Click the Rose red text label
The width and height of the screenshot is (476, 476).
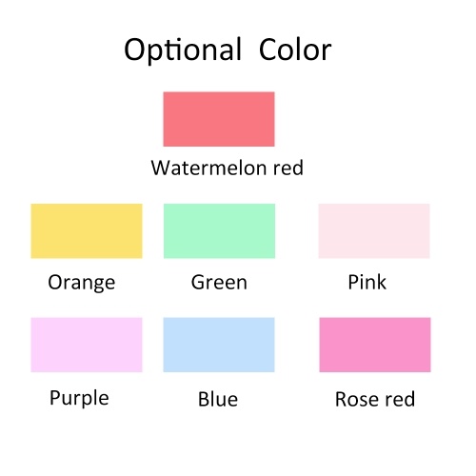pyautogui.click(x=375, y=399)
